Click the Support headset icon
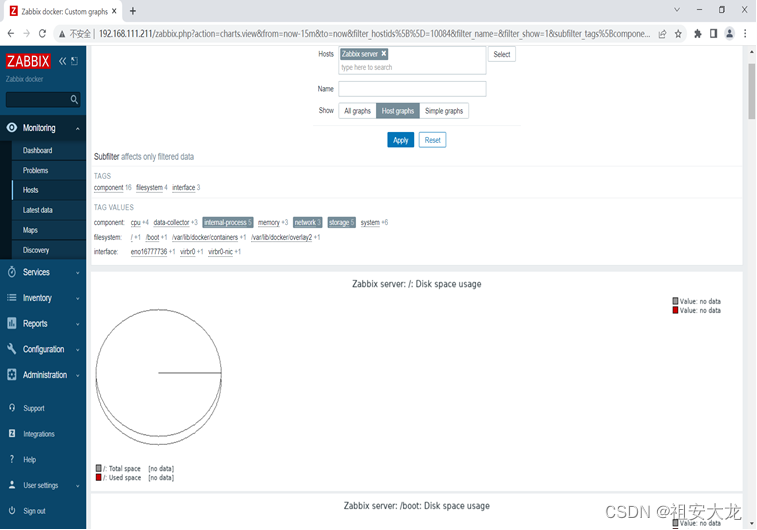The width and height of the screenshot is (757, 530). coord(12,407)
